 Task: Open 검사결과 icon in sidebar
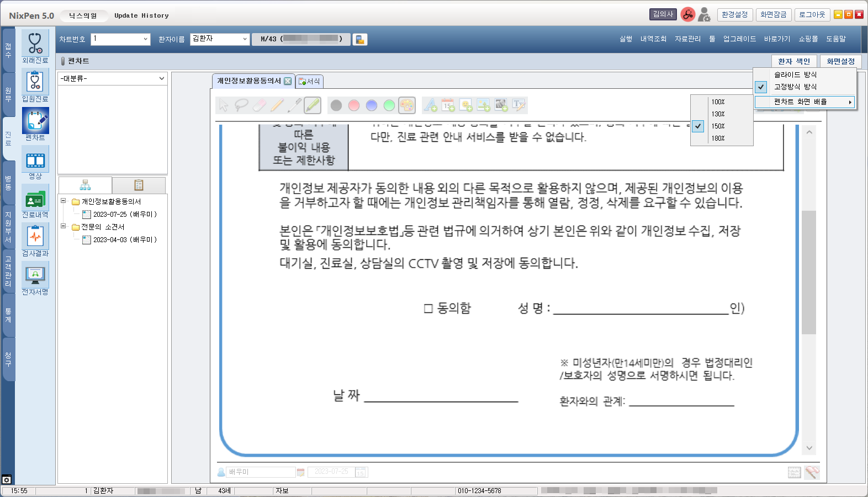click(35, 240)
